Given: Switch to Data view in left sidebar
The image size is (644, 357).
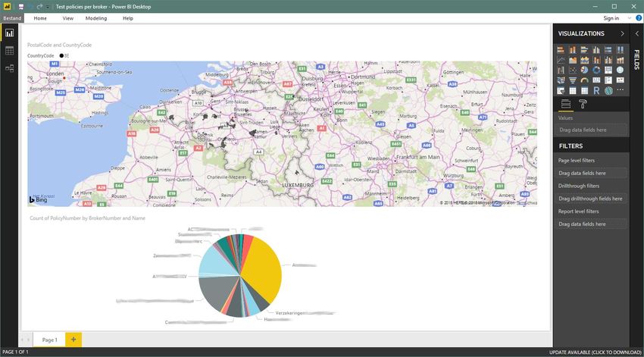Looking at the screenshot, I should (9, 51).
